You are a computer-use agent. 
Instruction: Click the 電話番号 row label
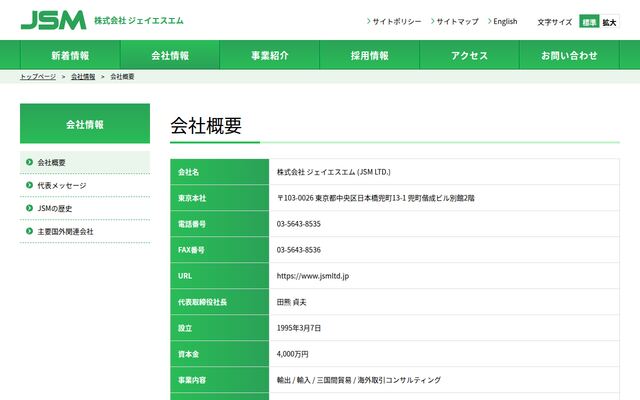tap(192, 224)
